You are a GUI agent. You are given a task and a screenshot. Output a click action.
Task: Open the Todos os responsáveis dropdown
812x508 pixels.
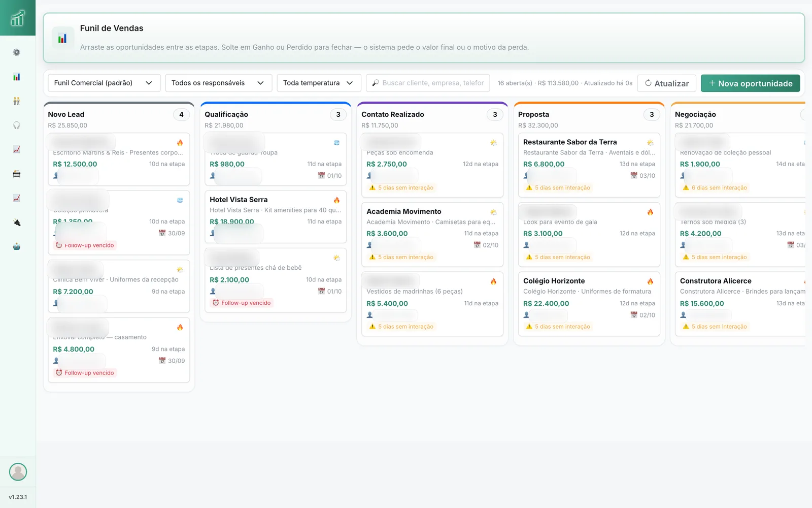coord(218,83)
